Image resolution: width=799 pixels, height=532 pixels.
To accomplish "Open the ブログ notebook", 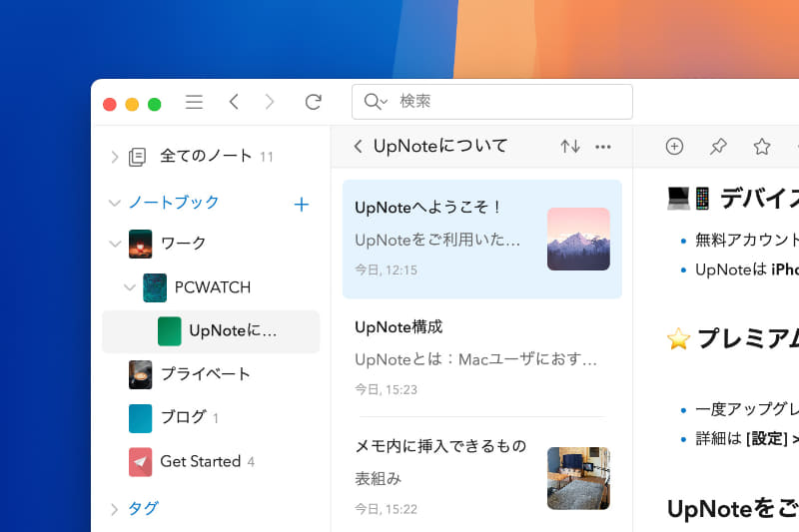I will point(184,417).
